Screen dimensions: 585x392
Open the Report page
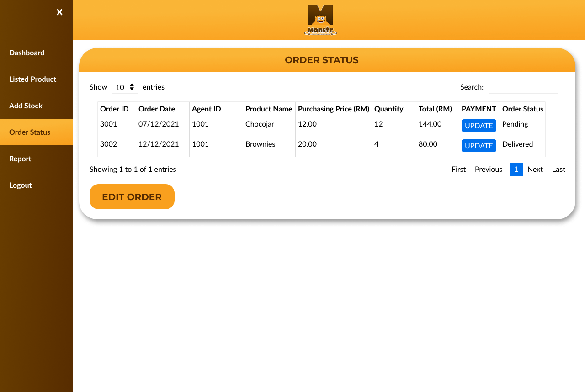[x=20, y=159]
